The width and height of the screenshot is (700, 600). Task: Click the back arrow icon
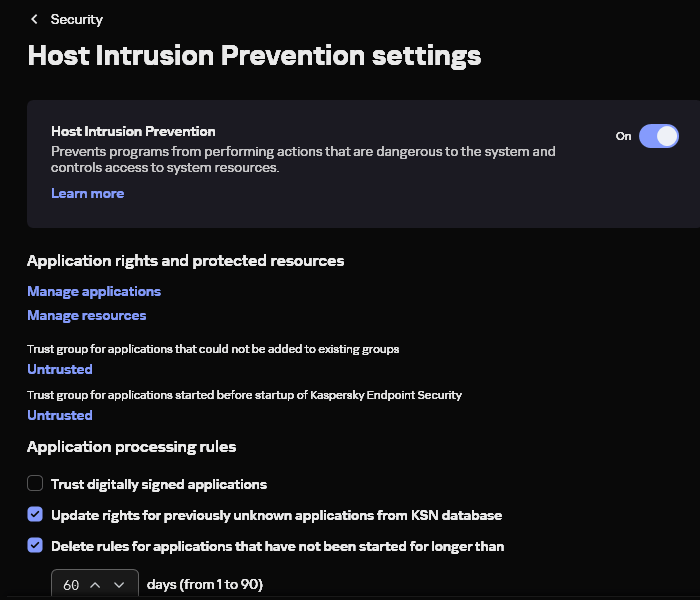pos(35,19)
